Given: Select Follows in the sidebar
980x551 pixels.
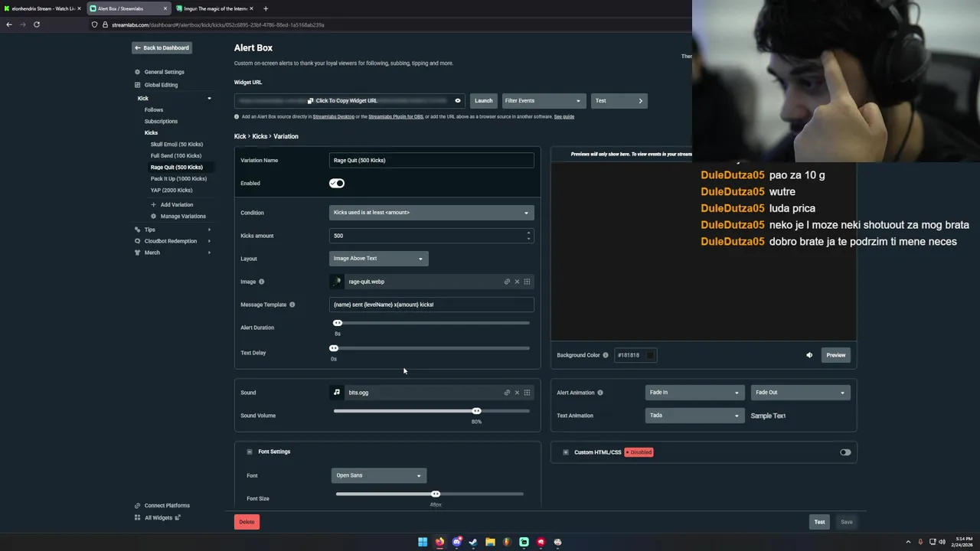Looking at the screenshot, I should point(154,109).
